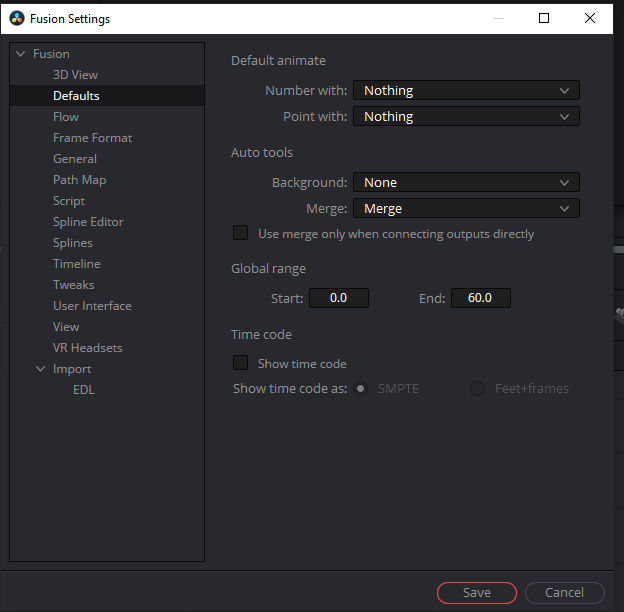Select User Interface in the sidebar

(x=92, y=306)
